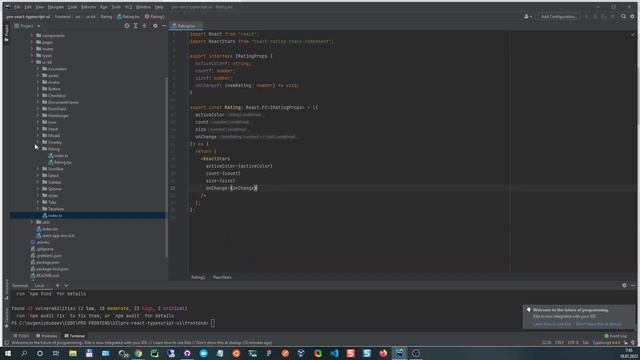Toggle the Event Log tool window
This screenshot has width=640, height=360.
(616, 336)
